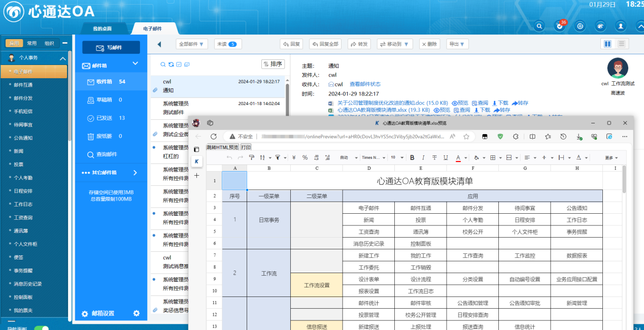
Task: Open browser history icon
Action: tap(563, 137)
